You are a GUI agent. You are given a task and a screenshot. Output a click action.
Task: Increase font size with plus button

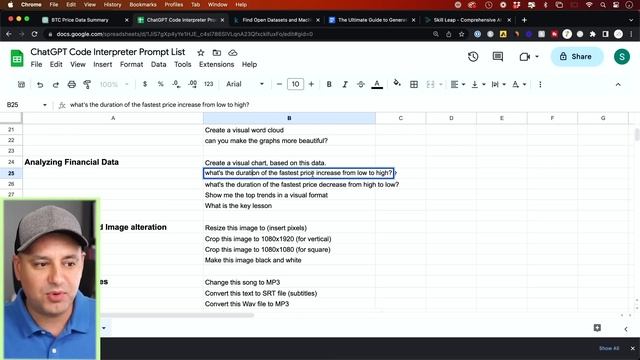(x=311, y=84)
